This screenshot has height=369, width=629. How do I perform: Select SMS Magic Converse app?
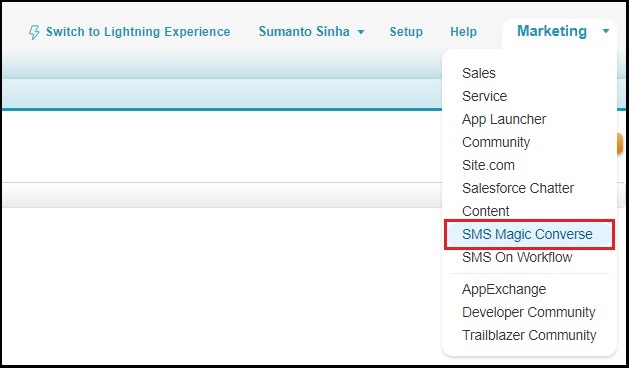(x=529, y=234)
